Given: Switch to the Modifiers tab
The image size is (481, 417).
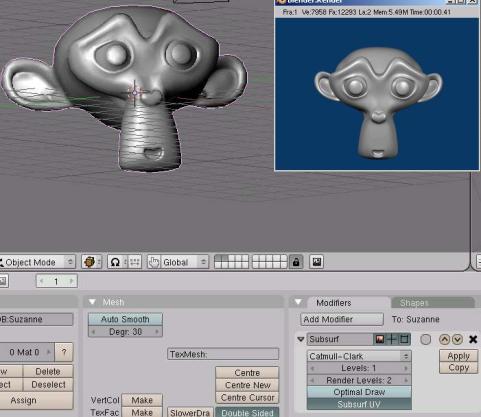Looking at the screenshot, I should [334, 303].
